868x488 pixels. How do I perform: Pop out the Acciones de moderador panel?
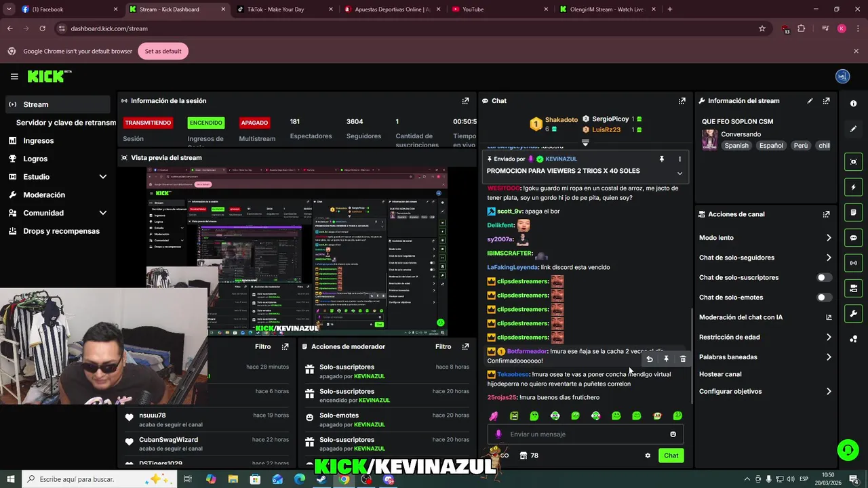(465, 346)
